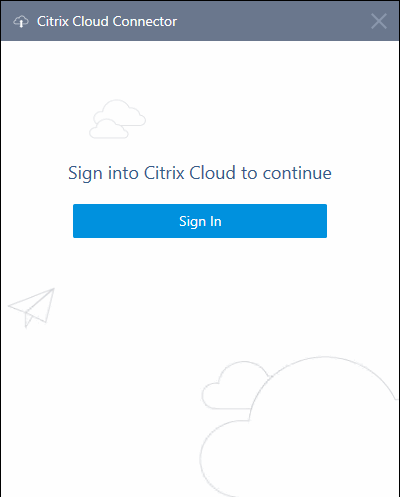Click the Citrix cloud upload icon in title bar
This screenshot has height=497, width=400.
point(21,22)
